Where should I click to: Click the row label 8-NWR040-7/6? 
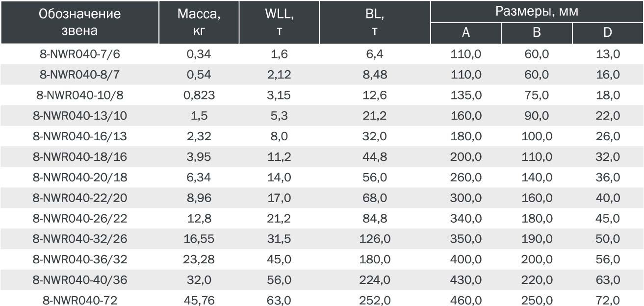click(80, 54)
